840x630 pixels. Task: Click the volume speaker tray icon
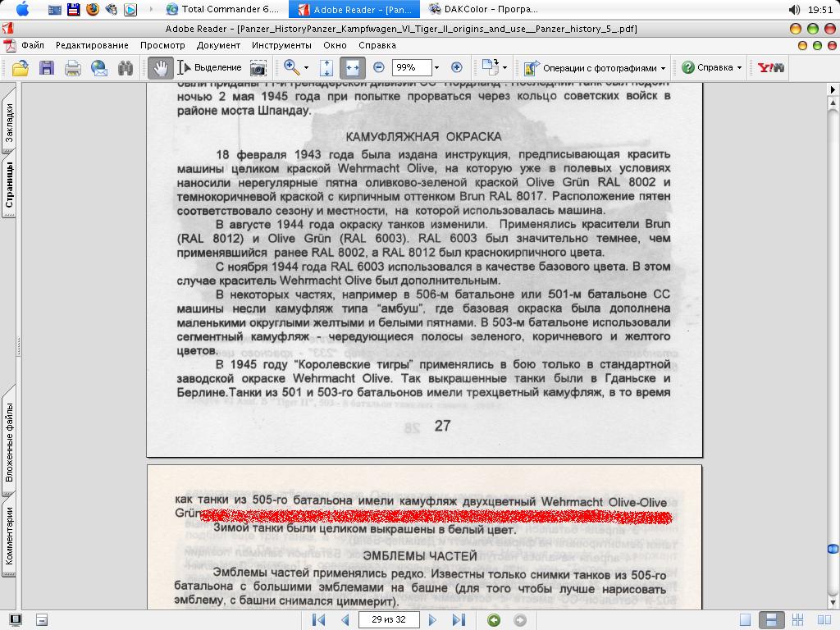[794, 9]
